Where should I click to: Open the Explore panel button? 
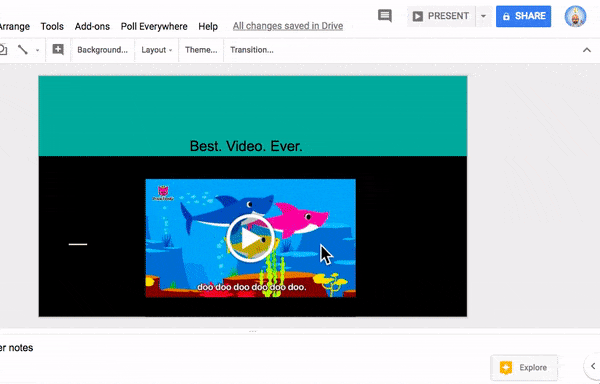[x=524, y=368]
